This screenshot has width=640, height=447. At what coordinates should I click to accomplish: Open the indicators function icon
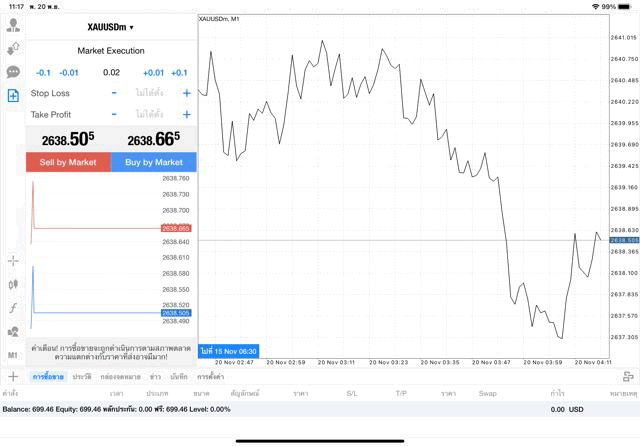tap(13, 308)
